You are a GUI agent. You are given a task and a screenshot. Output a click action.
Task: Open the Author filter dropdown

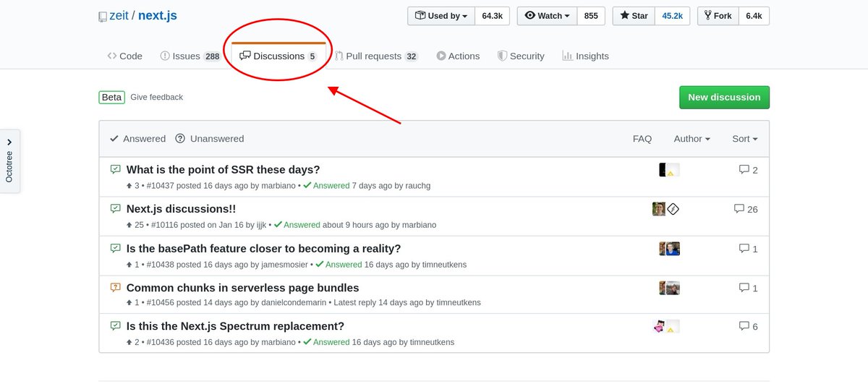[692, 139]
